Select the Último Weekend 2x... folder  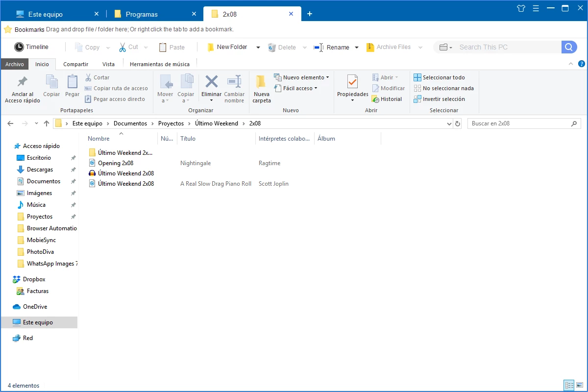122,153
